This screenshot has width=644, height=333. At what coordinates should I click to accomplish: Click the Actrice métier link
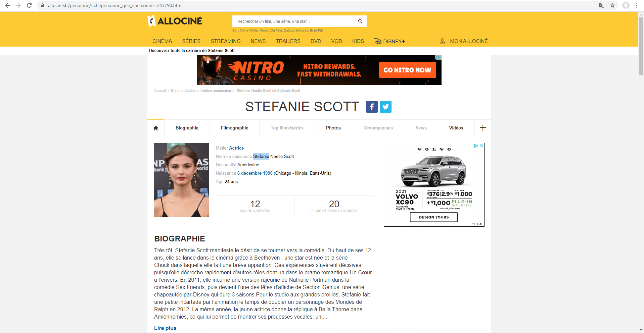[236, 148]
